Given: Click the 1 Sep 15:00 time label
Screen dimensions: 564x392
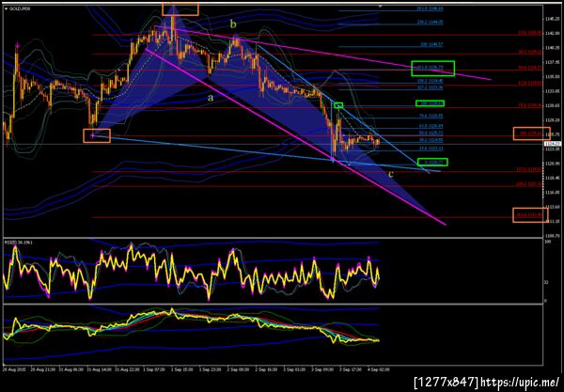Looking at the screenshot, I should coord(184,369).
